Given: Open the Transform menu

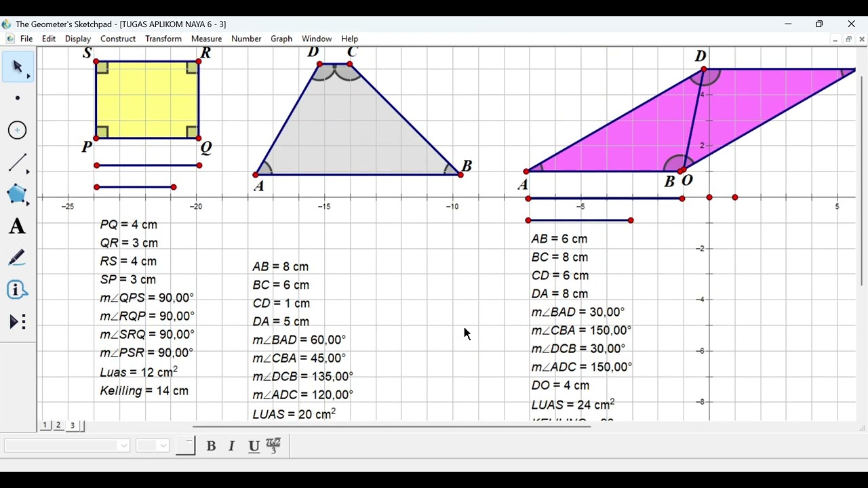Looking at the screenshot, I should [163, 39].
